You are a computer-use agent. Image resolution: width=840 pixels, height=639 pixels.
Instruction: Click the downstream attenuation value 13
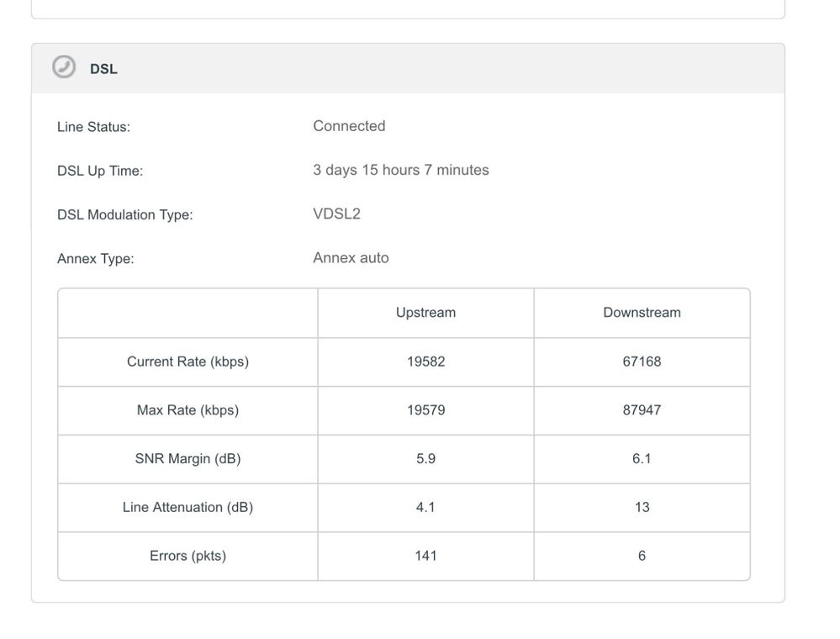642,507
